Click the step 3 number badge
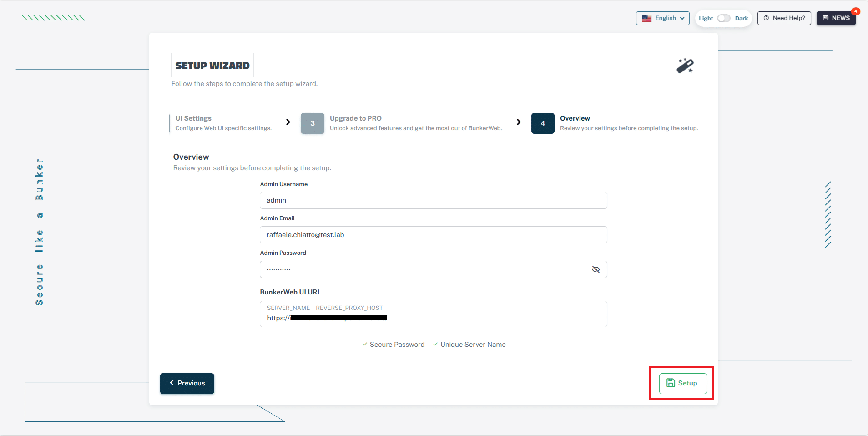868x436 pixels. pos(312,123)
